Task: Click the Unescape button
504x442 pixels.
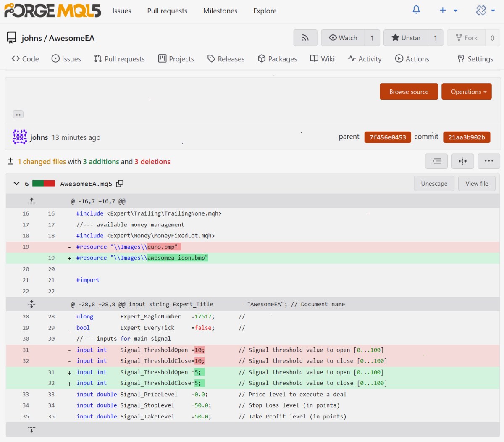Action: (434, 184)
